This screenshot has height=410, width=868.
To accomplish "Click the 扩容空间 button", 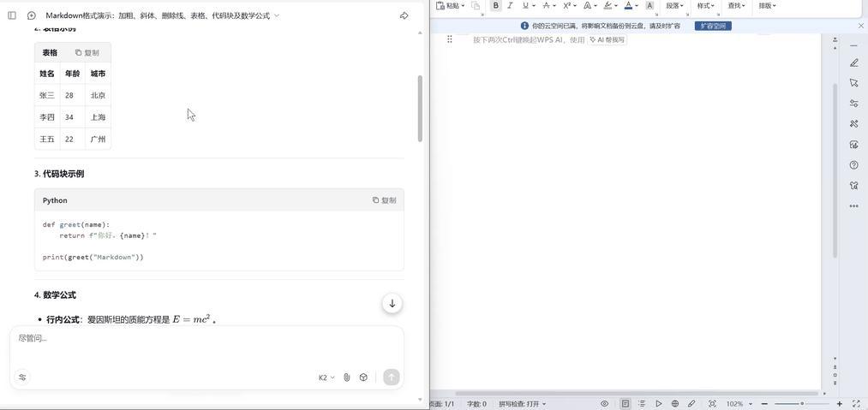I will (713, 26).
